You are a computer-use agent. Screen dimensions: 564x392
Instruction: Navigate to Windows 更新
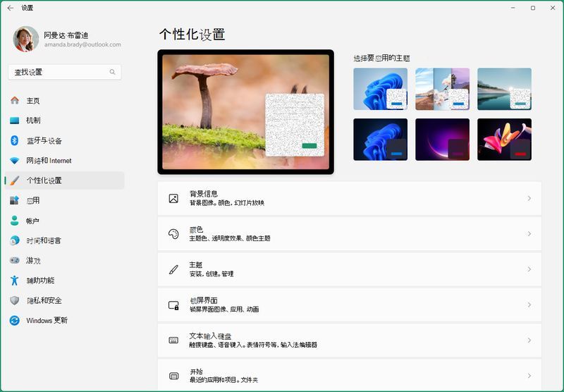coord(64,320)
